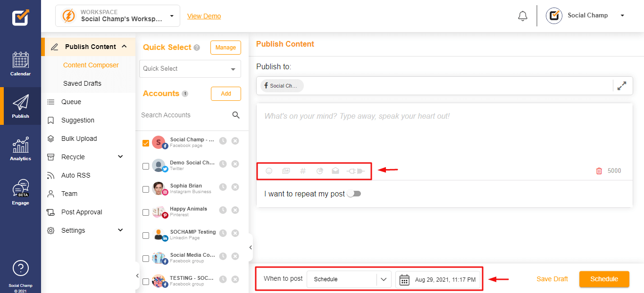
Task: Insert an emoji into the post
Action: (x=269, y=171)
